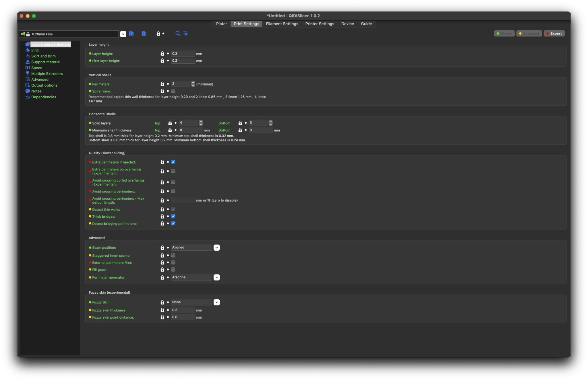
Task: Select Speed page in the sidebar
Action: pyautogui.click(x=37, y=68)
